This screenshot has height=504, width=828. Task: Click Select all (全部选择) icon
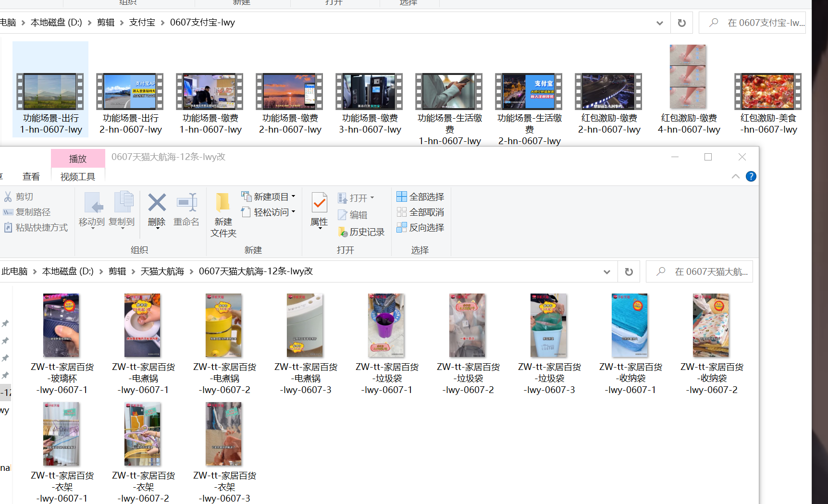click(x=402, y=197)
